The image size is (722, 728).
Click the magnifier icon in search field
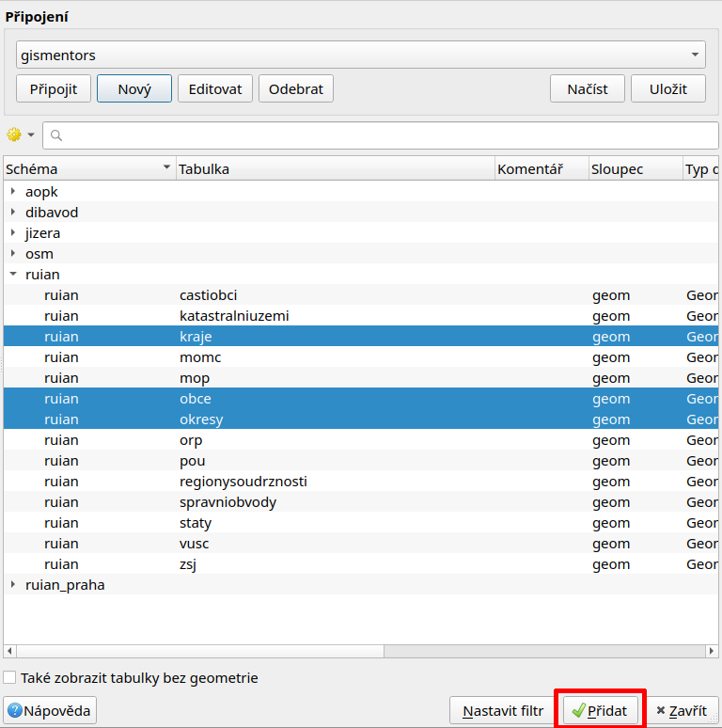pos(56,135)
